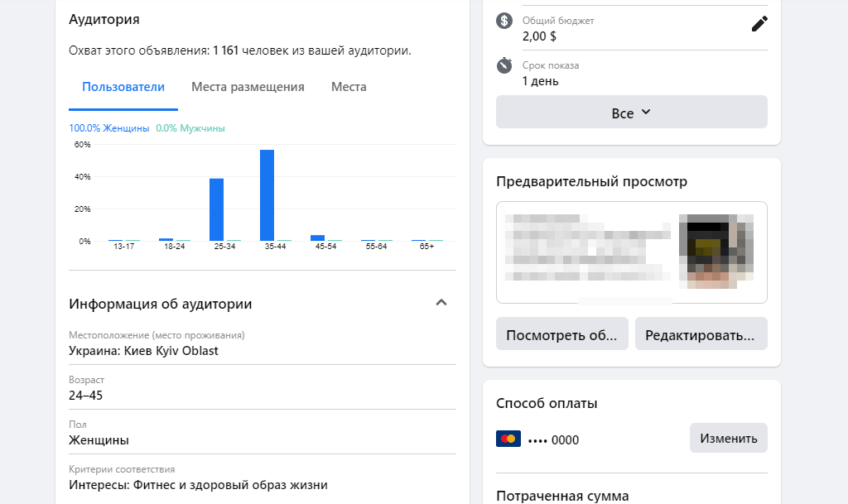Click the ad creative thumbnail in preview
This screenshot has height=504, width=848.
pyautogui.click(x=717, y=251)
